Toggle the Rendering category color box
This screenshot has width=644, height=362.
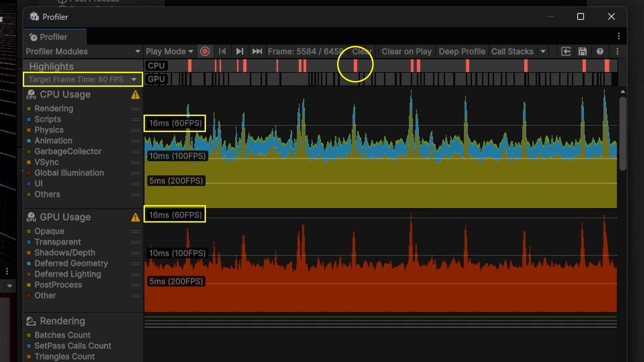[x=29, y=109]
